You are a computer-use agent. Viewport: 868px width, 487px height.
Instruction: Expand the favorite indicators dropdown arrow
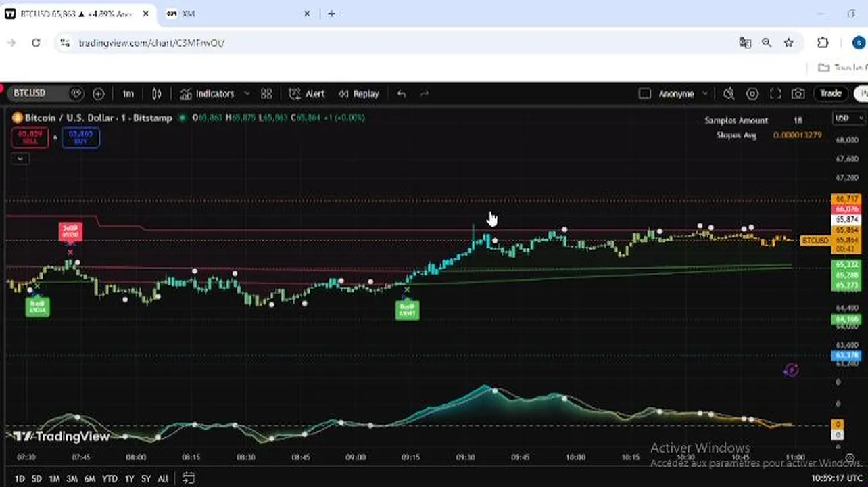247,94
